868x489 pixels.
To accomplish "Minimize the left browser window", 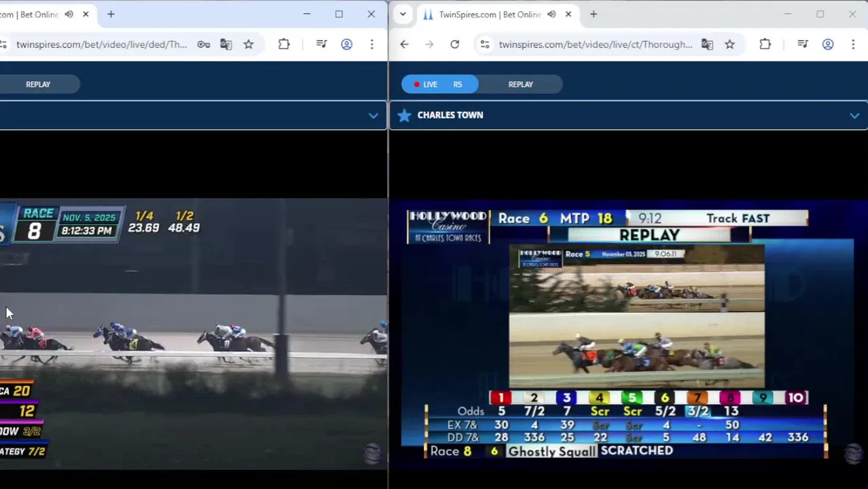I will click(x=307, y=14).
